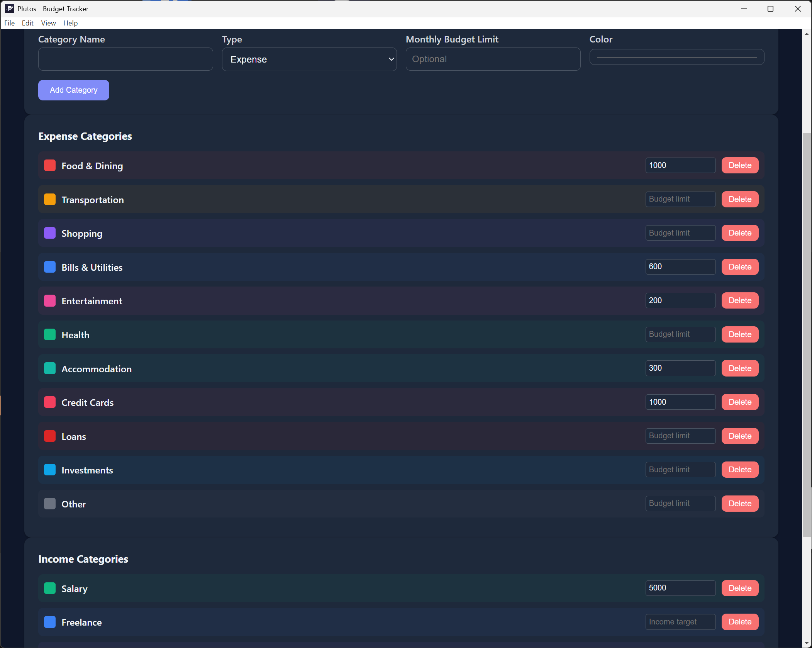Delete the Loans expense category
Image resolution: width=812 pixels, height=648 pixels.
pyautogui.click(x=739, y=436)
